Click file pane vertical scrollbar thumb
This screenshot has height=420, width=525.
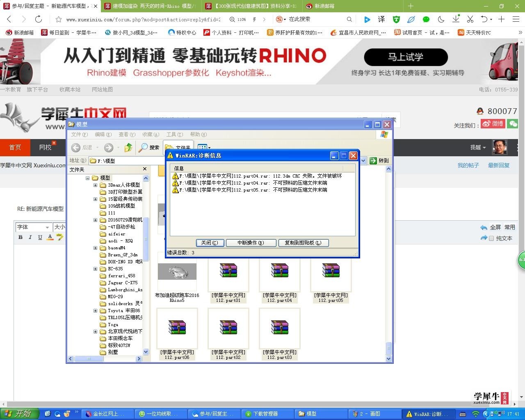(x=388, y=349)
